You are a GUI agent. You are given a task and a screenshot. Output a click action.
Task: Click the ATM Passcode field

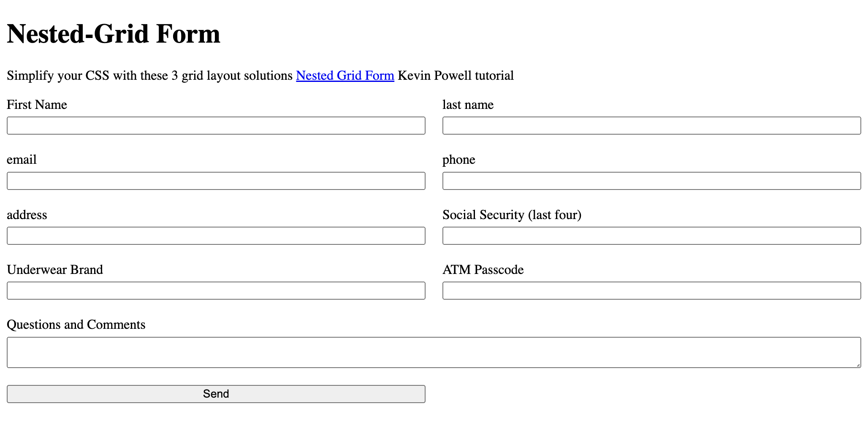(x=651, y=291)
